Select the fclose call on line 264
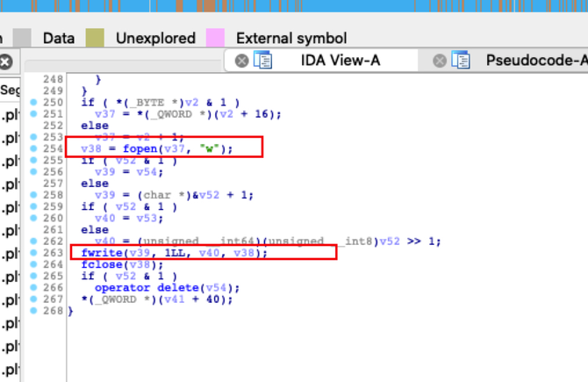Viewport: 588px width, 382px height. coord(99,263)
